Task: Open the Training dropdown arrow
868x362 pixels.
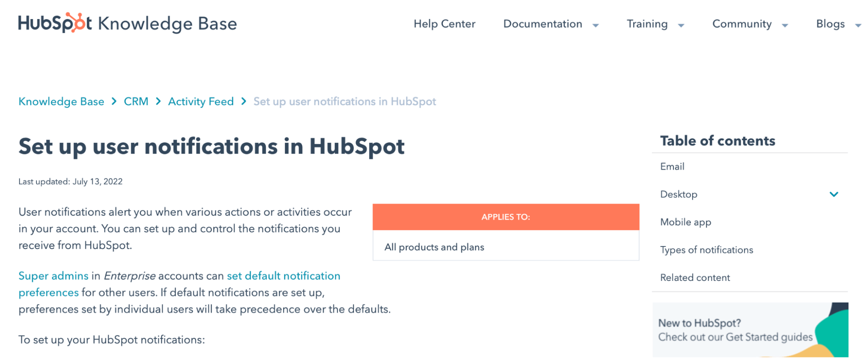Action: coord(681,26)
